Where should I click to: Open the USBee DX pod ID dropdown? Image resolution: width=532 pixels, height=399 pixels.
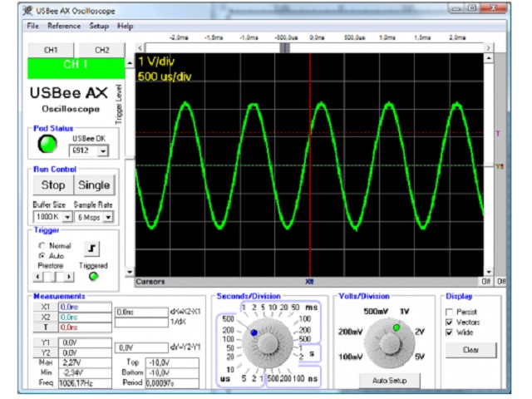coord(103,150)
